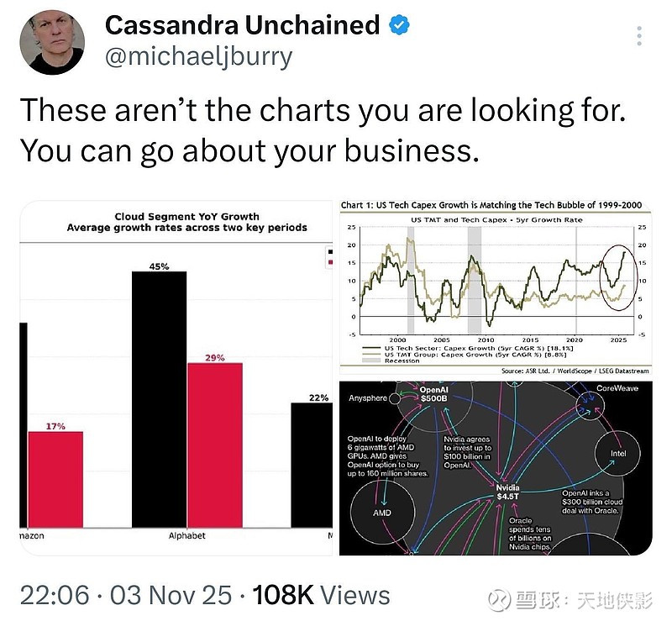Screen dimensions: 672x621
Task: Click the @michaeljburry handle
Action: [x=198, y=56]
